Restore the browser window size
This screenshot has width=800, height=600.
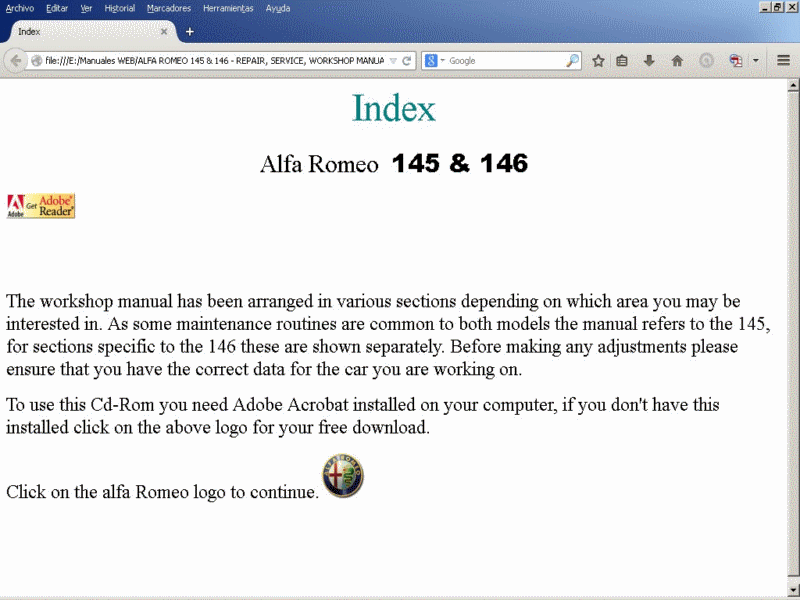[777, 7]
